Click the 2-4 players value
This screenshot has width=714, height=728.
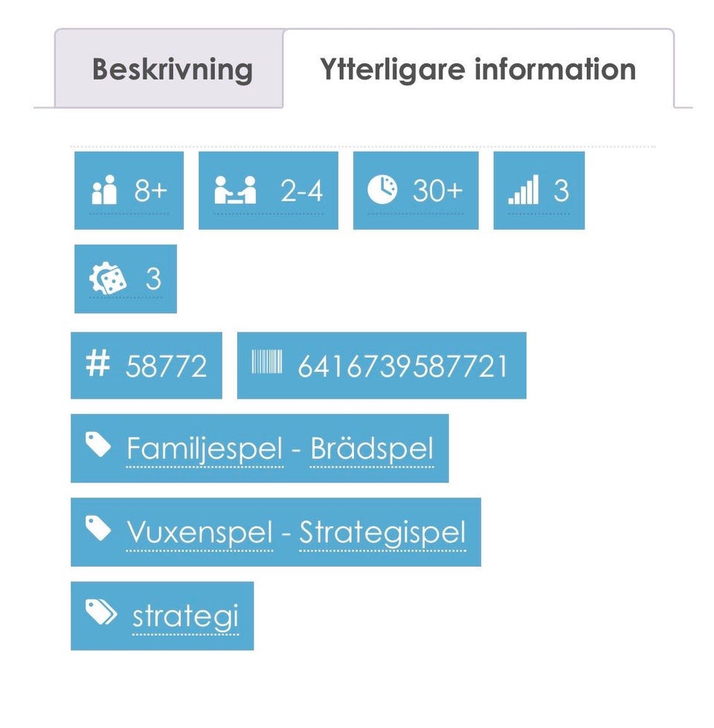301,191
